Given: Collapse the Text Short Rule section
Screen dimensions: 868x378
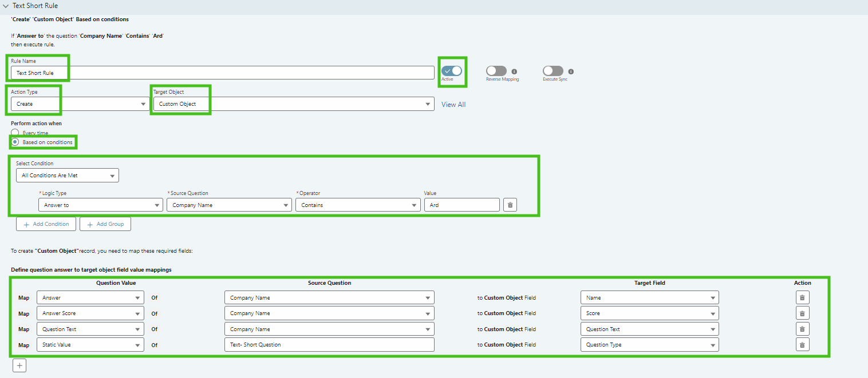Looking at the screenshot, I should tap(6, 6).
